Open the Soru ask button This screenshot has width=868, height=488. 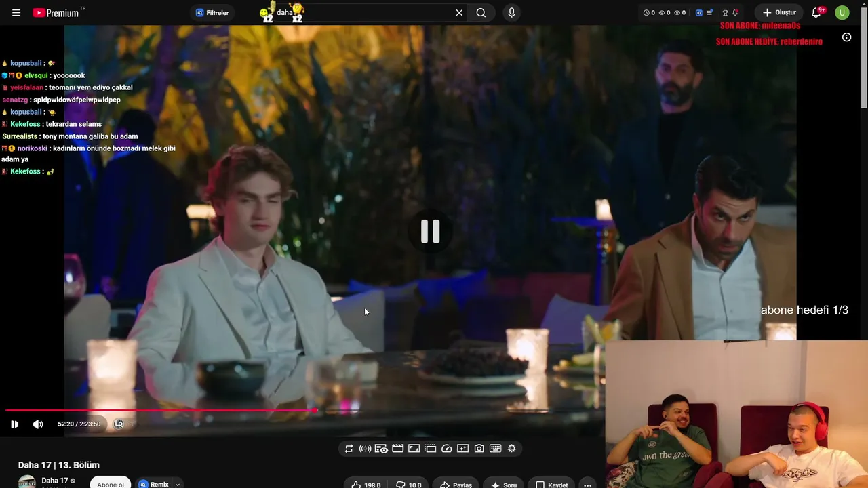pos(503,484)
